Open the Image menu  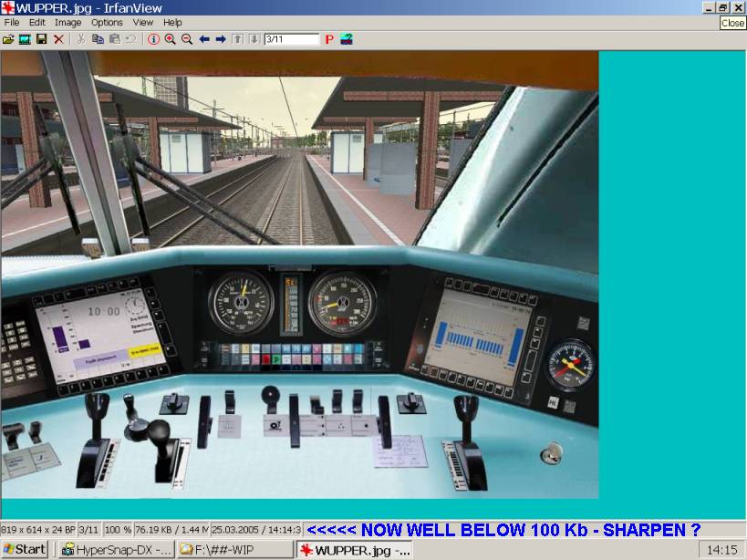pyautogui.click(x=67, y=23)
